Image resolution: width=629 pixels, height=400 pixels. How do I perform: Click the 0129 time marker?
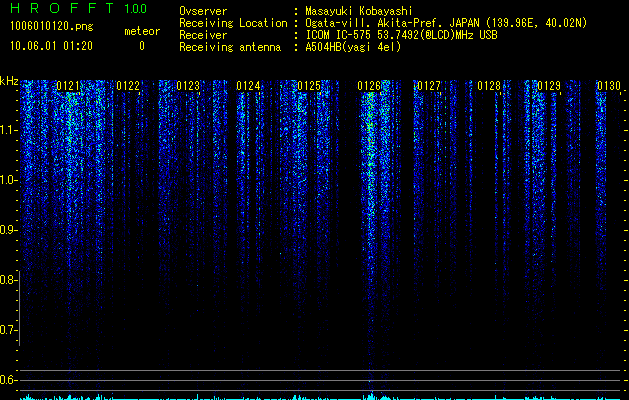pos(549,86)
